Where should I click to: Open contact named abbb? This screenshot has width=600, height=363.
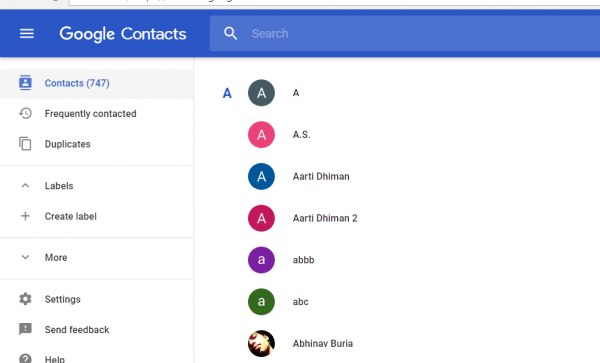[303, 260]
